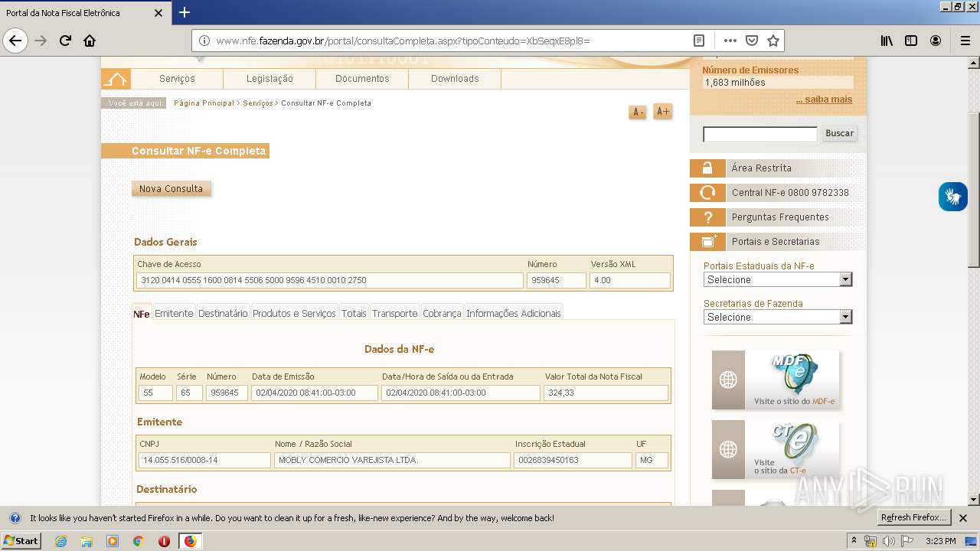Click into the site search text field

(760, 135)
